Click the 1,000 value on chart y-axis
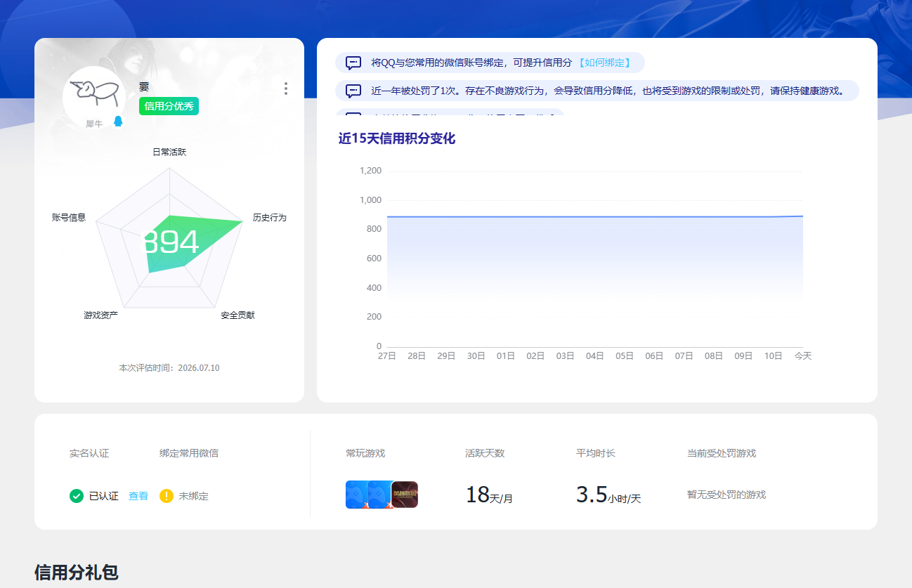Screen dimensions: 912x588 (370, 200)
